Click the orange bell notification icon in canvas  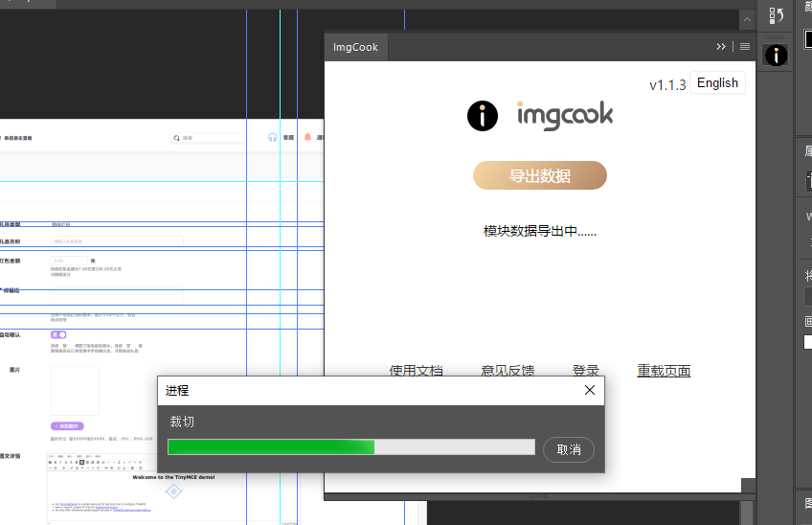point(307,137)
